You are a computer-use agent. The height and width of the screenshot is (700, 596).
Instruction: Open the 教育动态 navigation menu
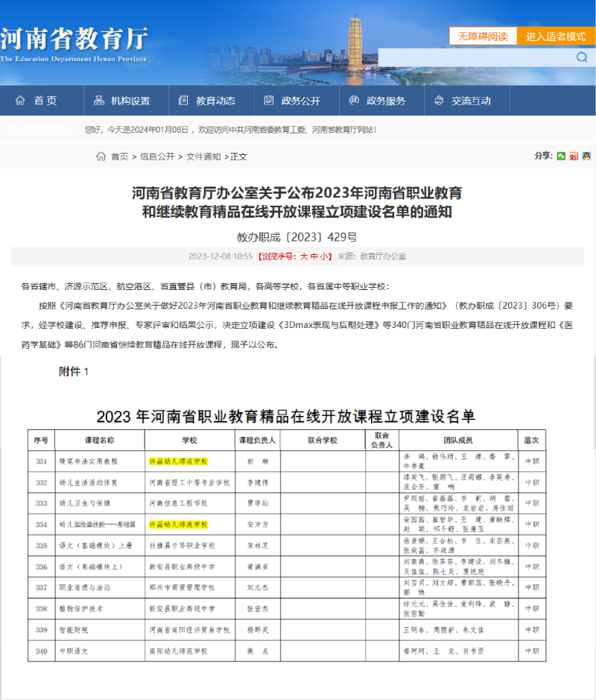[x=215, y=101]
